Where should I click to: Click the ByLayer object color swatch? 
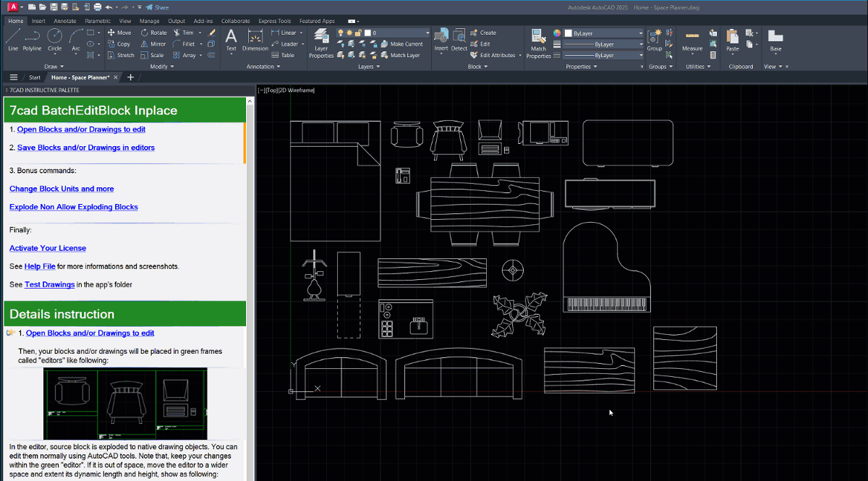tap(568, 33)
